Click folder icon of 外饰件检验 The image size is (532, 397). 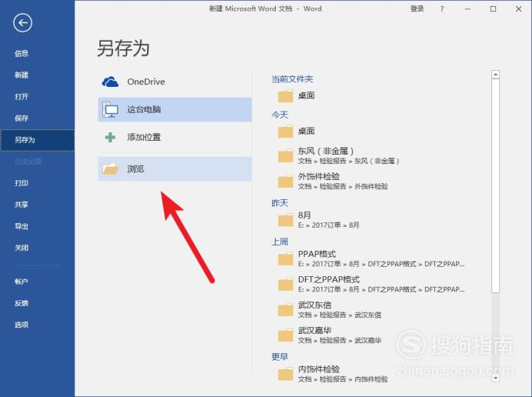click(x=285, y=181)
